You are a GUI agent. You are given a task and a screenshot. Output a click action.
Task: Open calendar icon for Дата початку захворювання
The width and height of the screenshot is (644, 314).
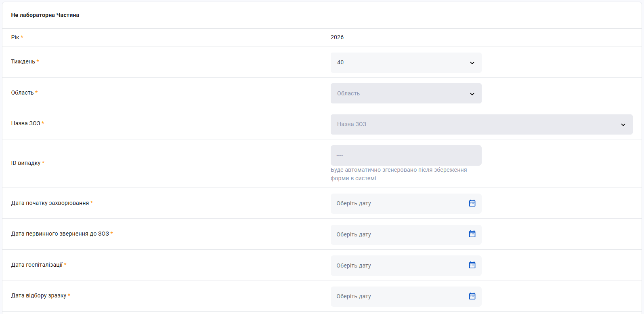472,203
